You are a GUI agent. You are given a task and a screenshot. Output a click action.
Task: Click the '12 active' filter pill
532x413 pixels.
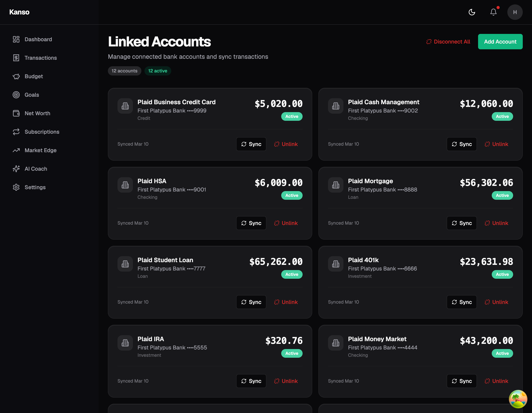pos(158,71)
